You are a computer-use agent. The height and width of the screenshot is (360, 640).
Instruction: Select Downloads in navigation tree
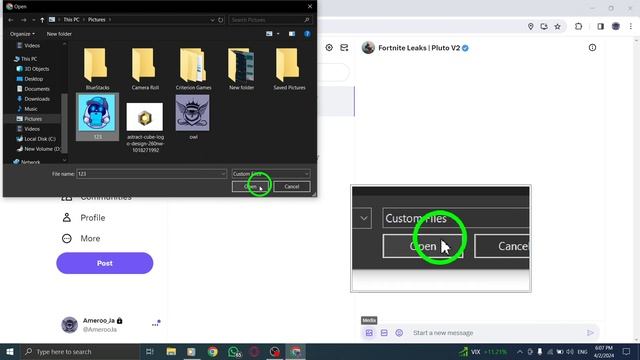point(33,99)
